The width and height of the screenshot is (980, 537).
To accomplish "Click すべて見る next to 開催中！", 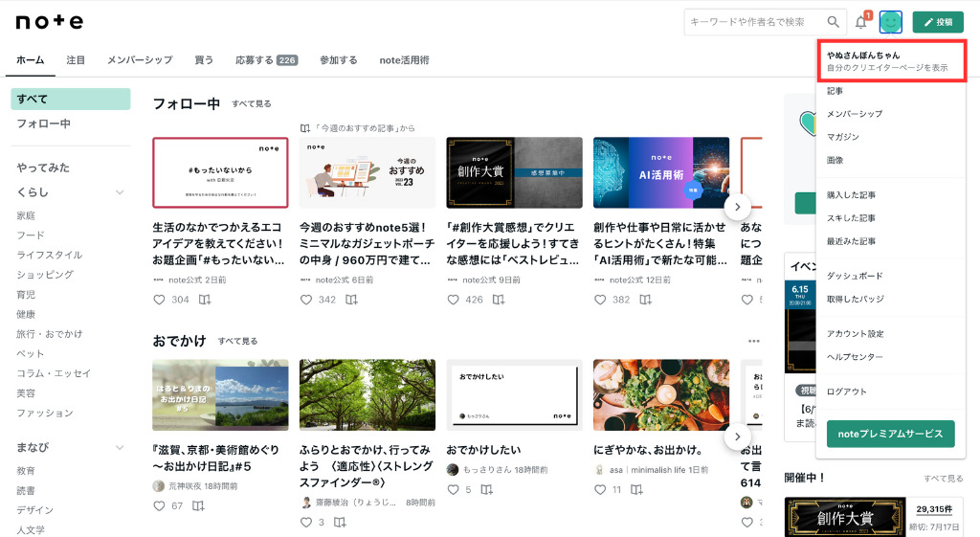I will 943,479.
